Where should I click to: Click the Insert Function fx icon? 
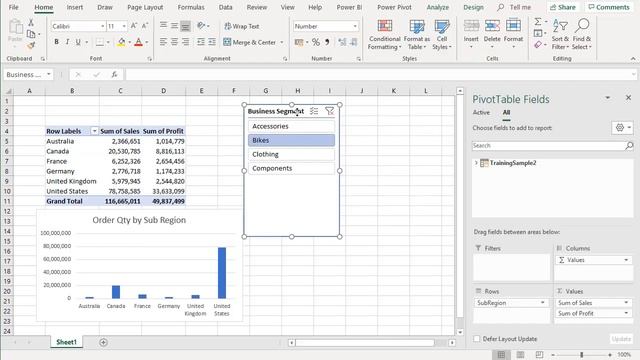[114, 74]
